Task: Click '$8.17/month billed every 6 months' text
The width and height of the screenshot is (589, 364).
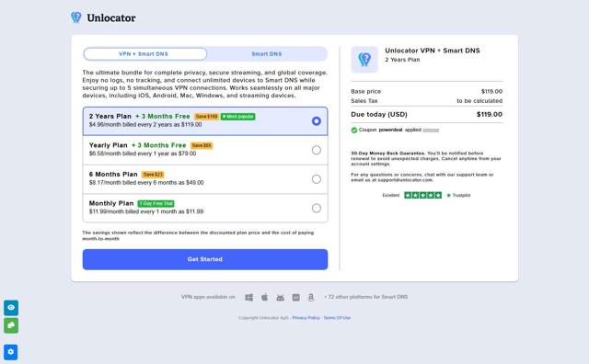Action: tap(146, 182)
